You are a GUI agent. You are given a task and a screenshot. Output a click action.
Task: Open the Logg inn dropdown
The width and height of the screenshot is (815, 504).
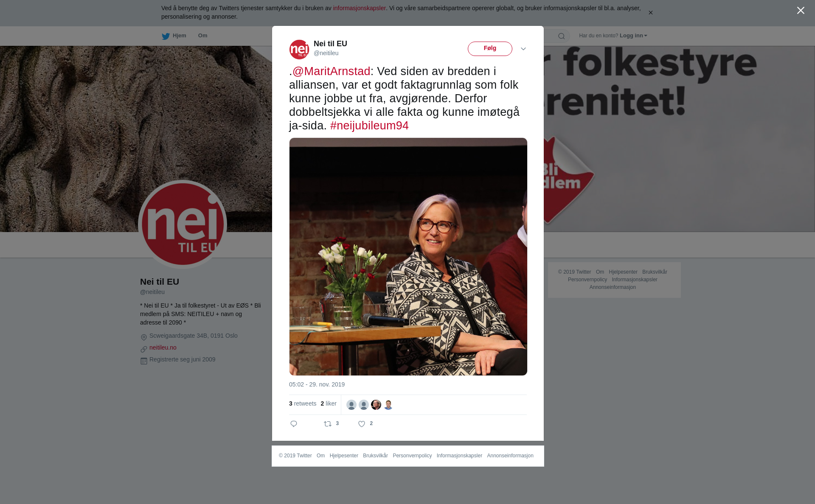point(633,36)
